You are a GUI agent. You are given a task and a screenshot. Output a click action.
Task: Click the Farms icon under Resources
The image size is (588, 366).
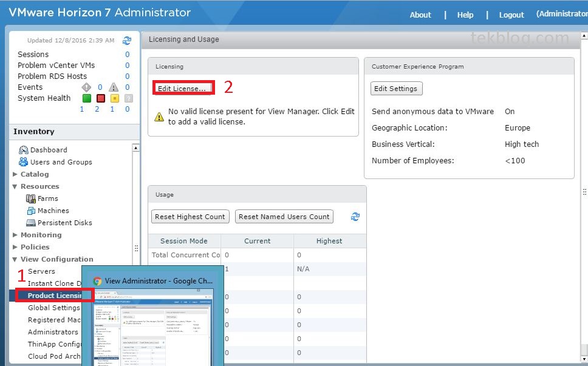pyautogui.click(x=31, y=198)
